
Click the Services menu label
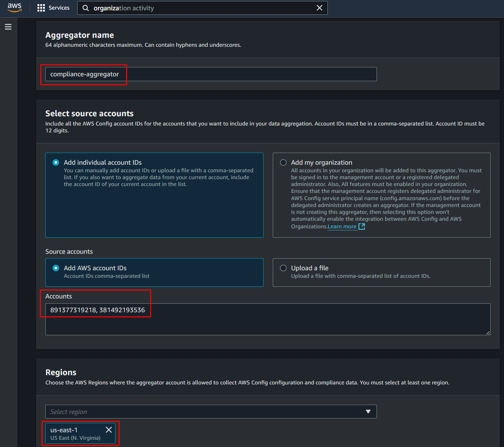click(59, 8)
